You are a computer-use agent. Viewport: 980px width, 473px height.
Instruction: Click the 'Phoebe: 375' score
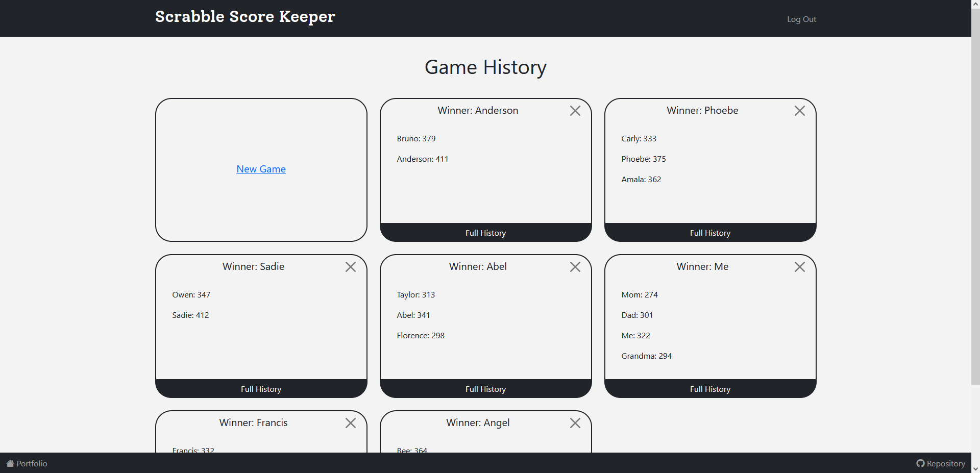(644, 159)
